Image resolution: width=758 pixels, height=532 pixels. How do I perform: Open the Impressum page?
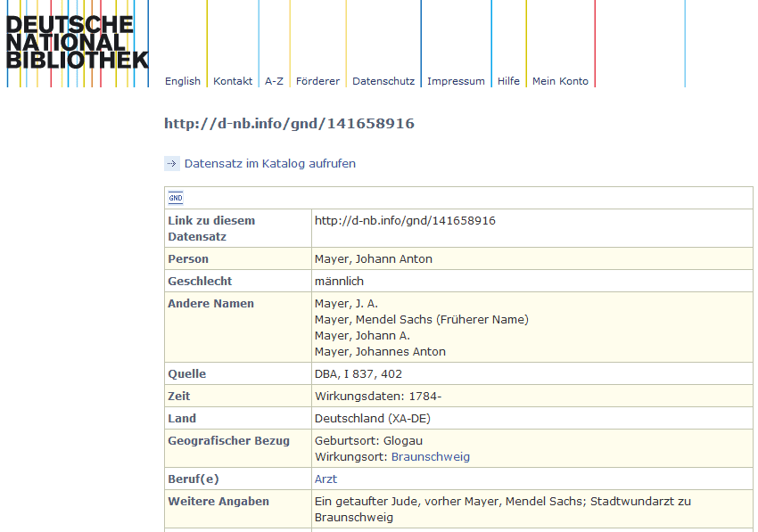tap(456, 81)
